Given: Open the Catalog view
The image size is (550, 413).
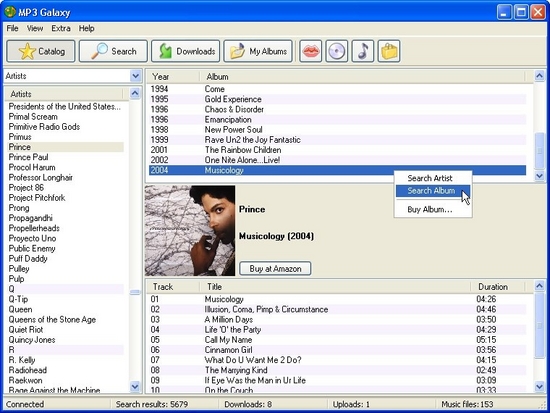Looking at the screenshot, I should click(41, 51).
